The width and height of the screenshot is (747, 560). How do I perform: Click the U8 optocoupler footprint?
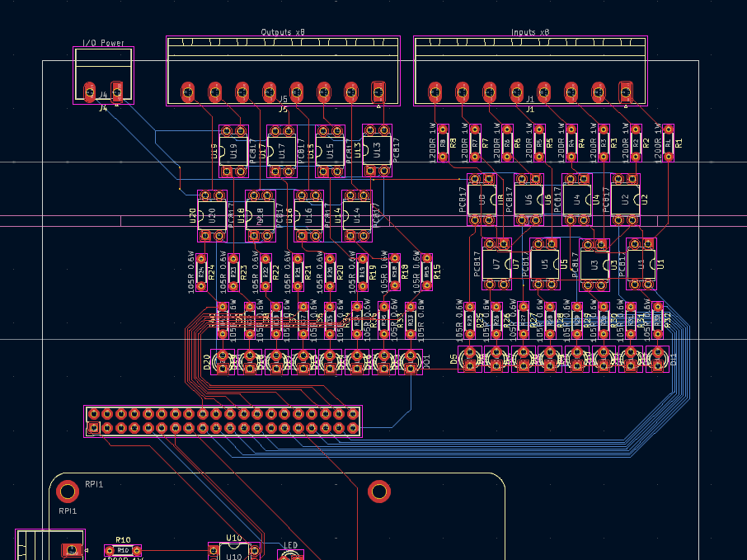482,199
